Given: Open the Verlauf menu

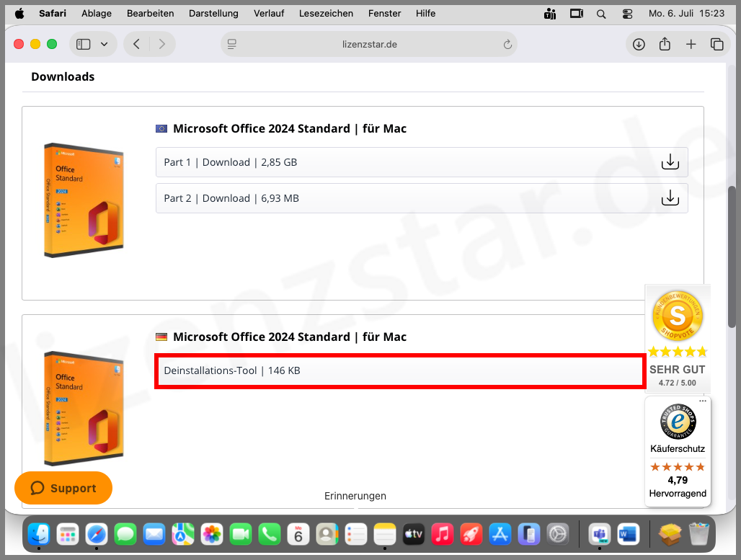Looking at the screenshot, I should pos(269,13).
